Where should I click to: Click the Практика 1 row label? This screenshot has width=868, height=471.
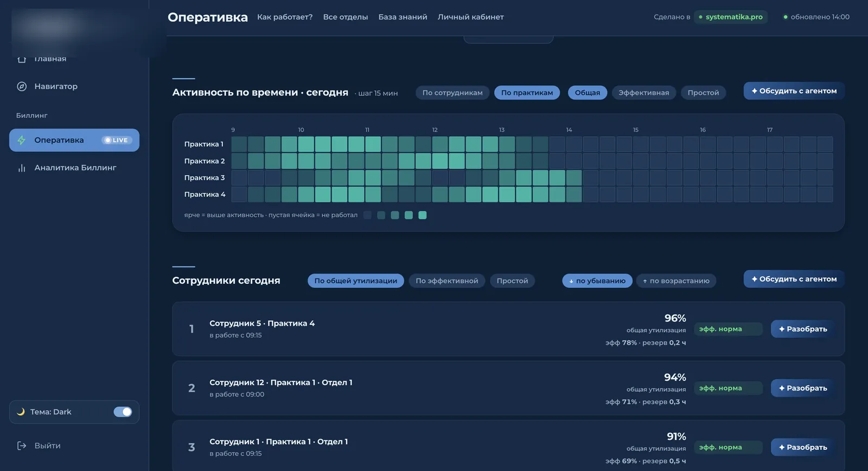pos(204,144)
